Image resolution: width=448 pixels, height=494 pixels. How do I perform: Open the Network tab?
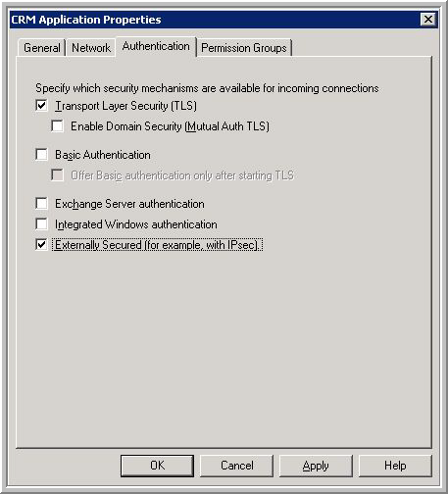pos(91,48)
